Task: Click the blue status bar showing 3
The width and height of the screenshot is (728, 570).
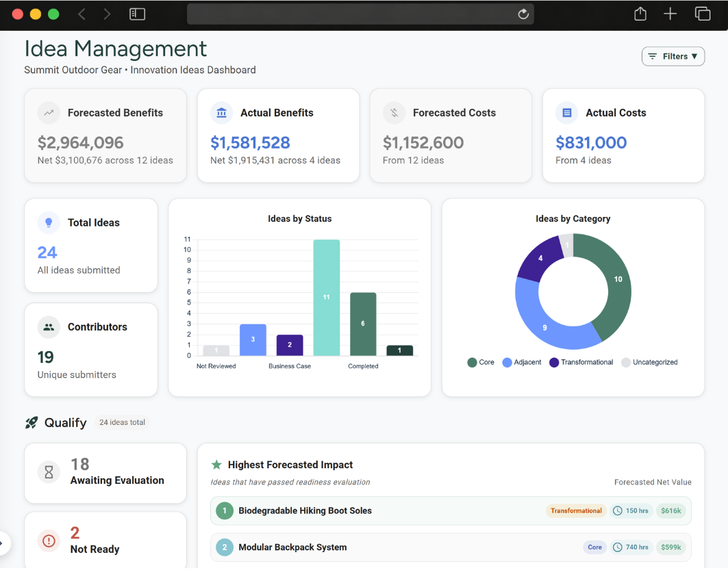Action: click(x=253, y=340)
